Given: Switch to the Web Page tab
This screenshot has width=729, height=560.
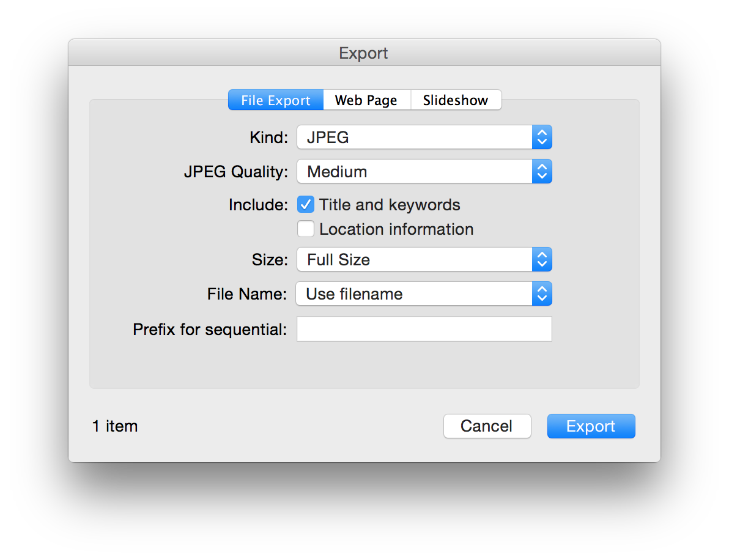Looking at the screenshot, I should tap(366, 100).
